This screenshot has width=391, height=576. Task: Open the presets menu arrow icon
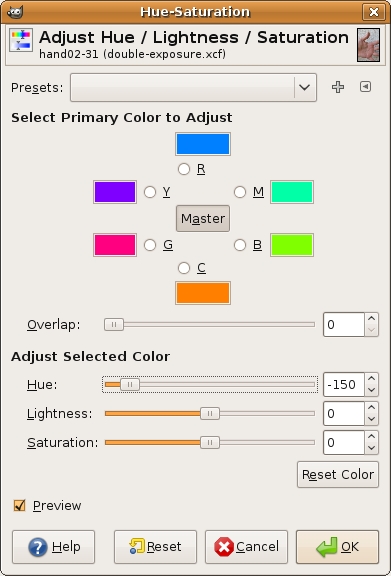365,87
